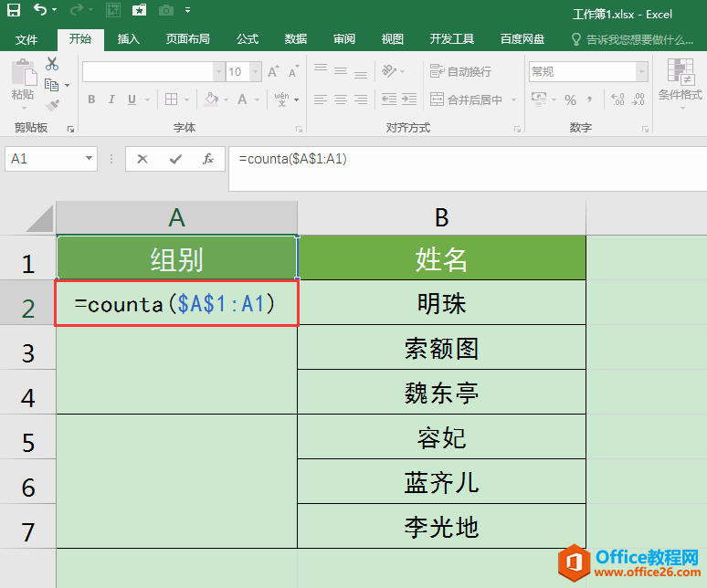Open the 字体 dialog launcher
This screenshot has height=588, width=707.
(299, 129)
